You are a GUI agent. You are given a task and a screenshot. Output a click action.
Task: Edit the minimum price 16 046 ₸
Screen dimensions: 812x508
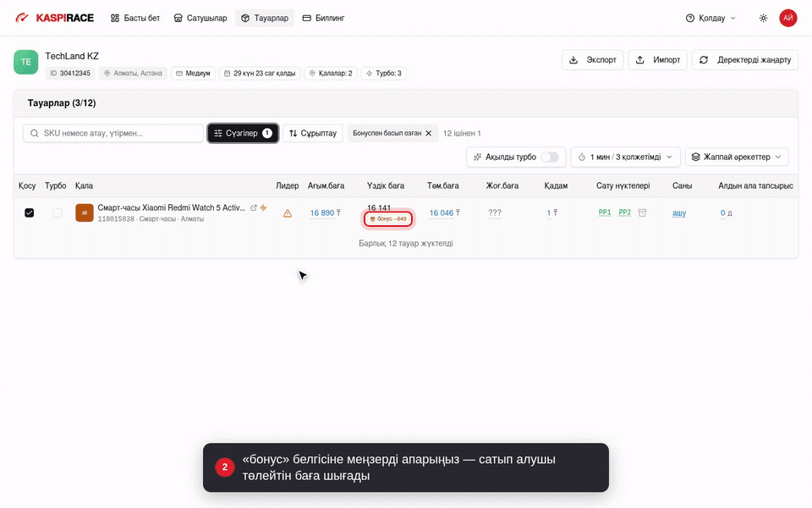[x=444, y=213]
